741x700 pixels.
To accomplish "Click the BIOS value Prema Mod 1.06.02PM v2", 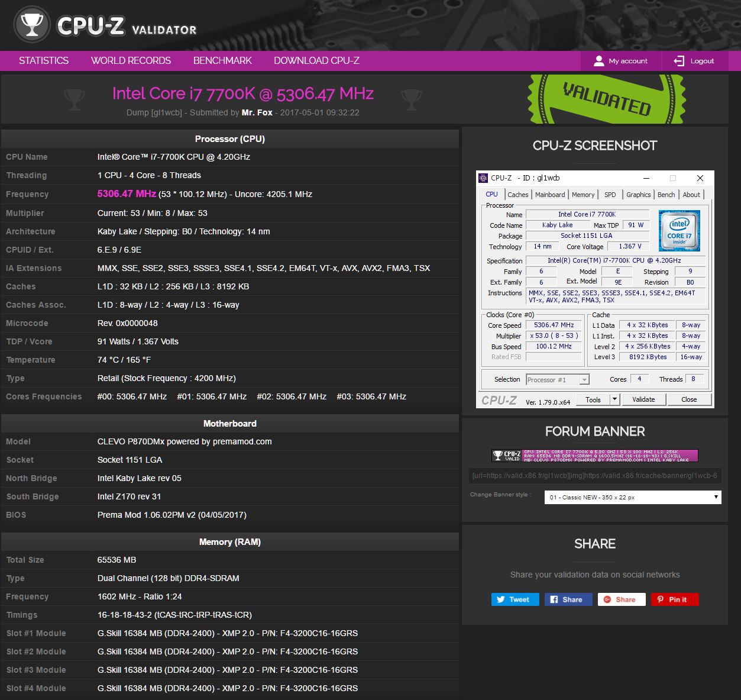I will coord(172,515).
